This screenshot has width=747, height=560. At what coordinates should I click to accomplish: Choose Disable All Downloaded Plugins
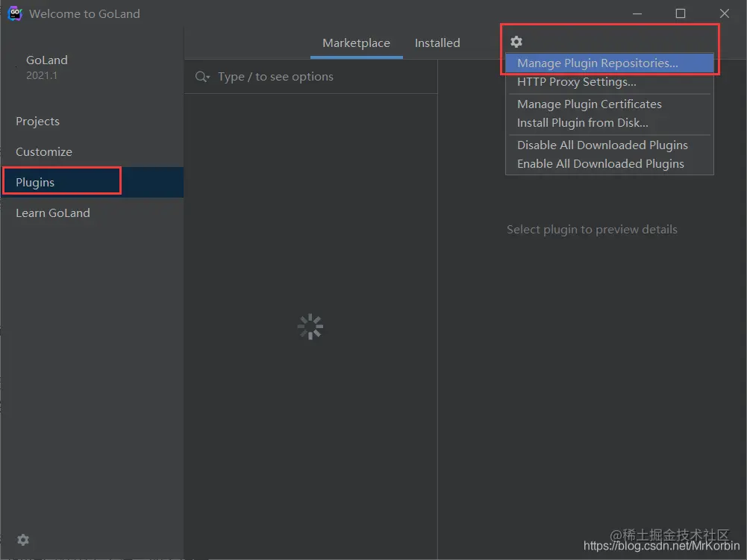pyautogui.click(x=610, y=145)
